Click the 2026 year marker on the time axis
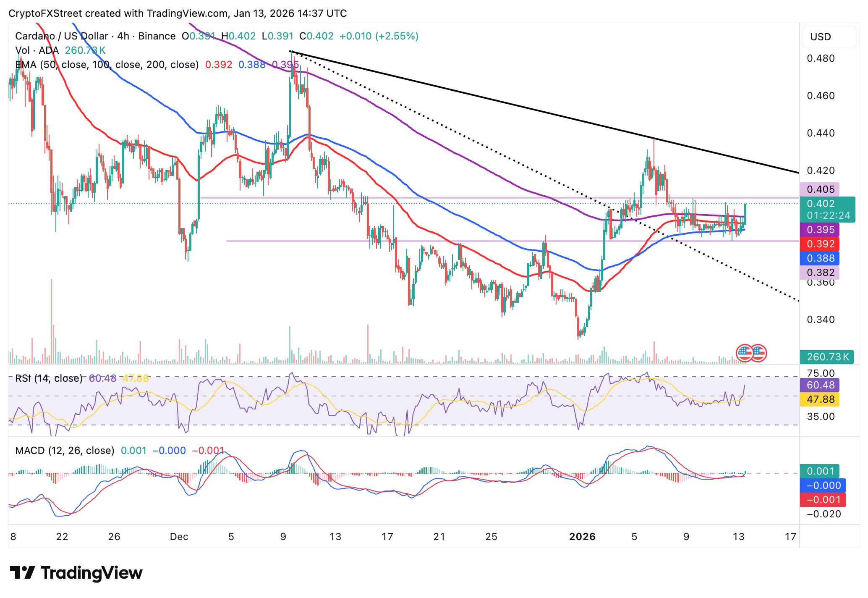 [582, 537]
